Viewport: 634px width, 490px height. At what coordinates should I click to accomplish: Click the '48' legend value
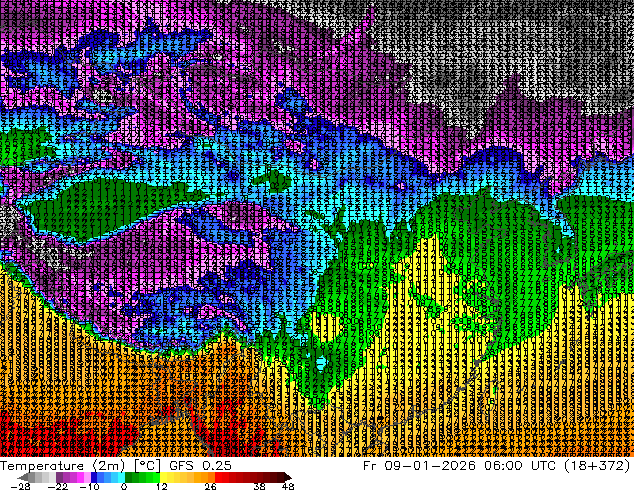pyautogui.click(x=288, y=486)
